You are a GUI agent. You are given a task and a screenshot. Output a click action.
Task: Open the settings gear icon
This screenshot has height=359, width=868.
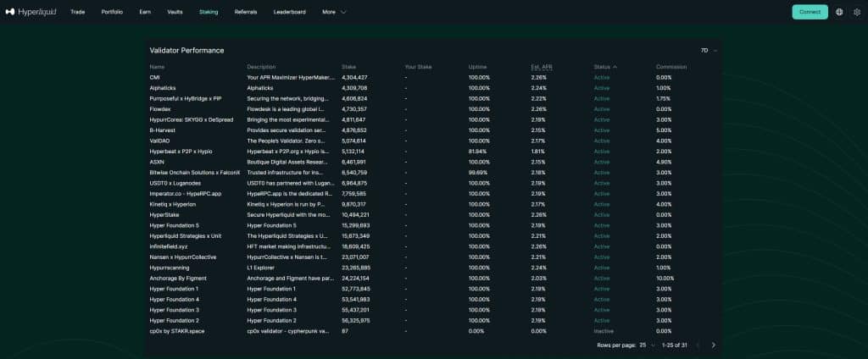(x=858, y=12)
